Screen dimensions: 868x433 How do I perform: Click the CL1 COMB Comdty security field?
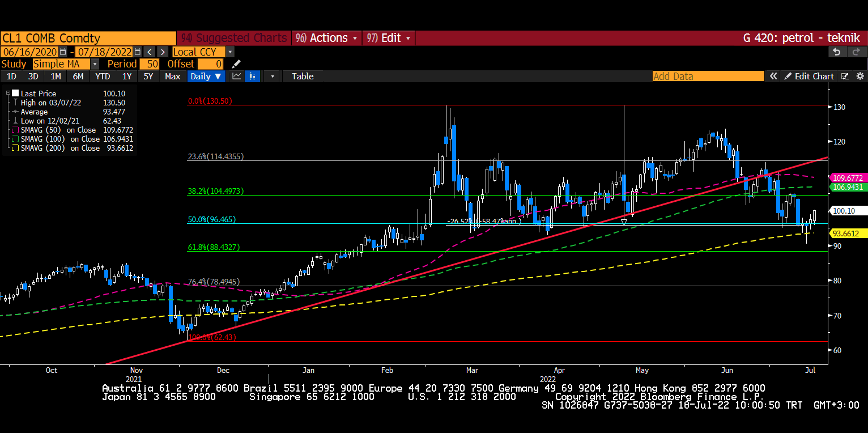point(88,38)
